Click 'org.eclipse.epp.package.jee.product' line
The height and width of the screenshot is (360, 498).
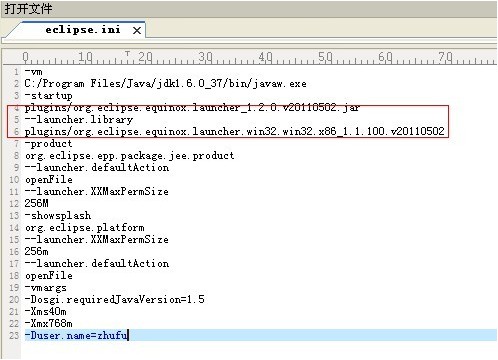[x=129, y=156]
